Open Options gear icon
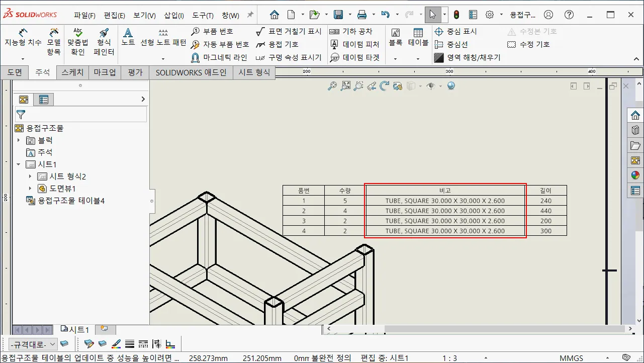This screenshot has width=644, height=363. pos(490,15)
